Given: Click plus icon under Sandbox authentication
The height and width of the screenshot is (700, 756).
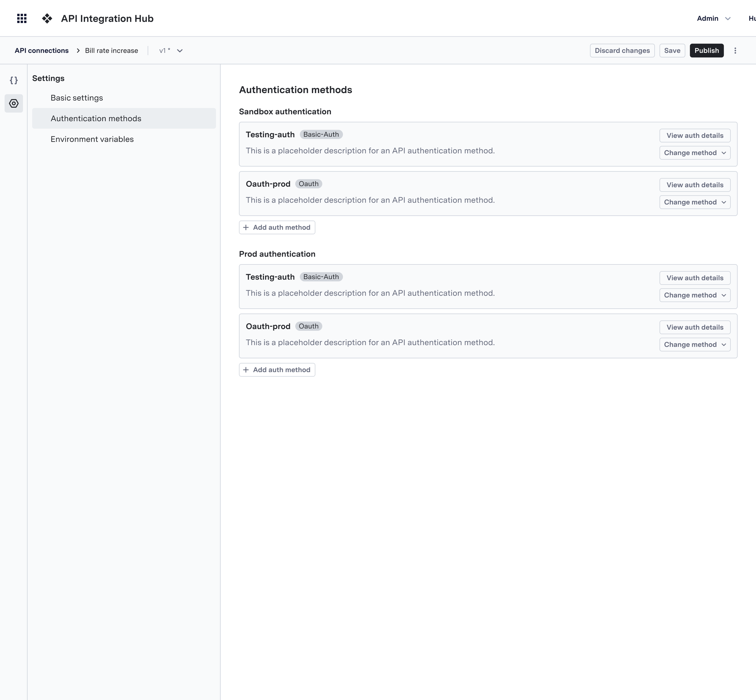Looking at the screenshot, I should (x=246, y=227).
